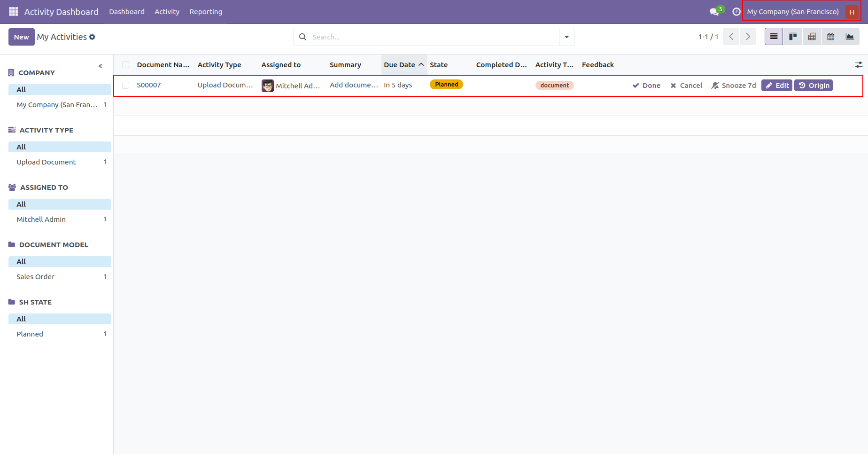Open the apps grid menu icon
This screenshot has width=868, height=454.
[x=14, y=12]
